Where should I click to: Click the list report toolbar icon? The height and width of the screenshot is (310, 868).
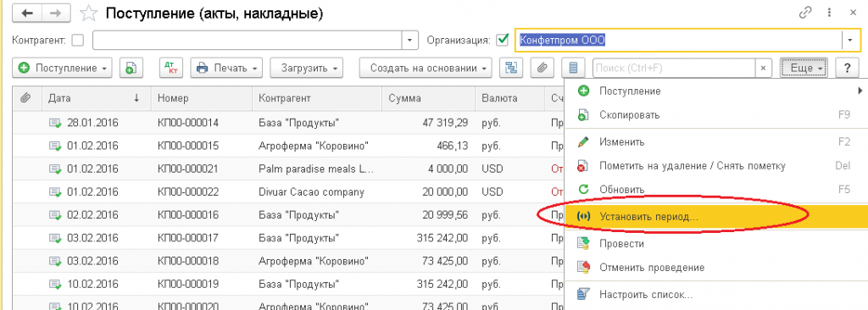574,68
